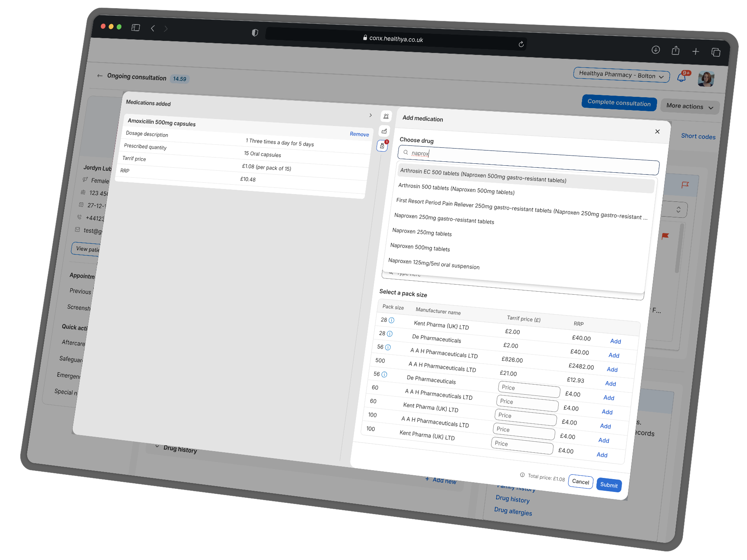747x560 pixels.
Task: Open the Drug history link at the bottom right
Action: click(x=513, y=499)
